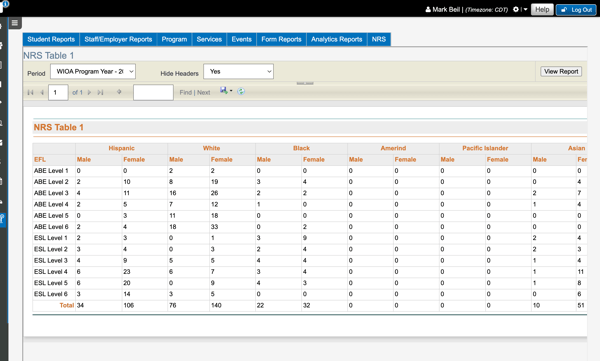Click ESL Level 4 Hispanic Female value 23
The height and width of the screenshot is (361, 600).
tap(127, 271)
